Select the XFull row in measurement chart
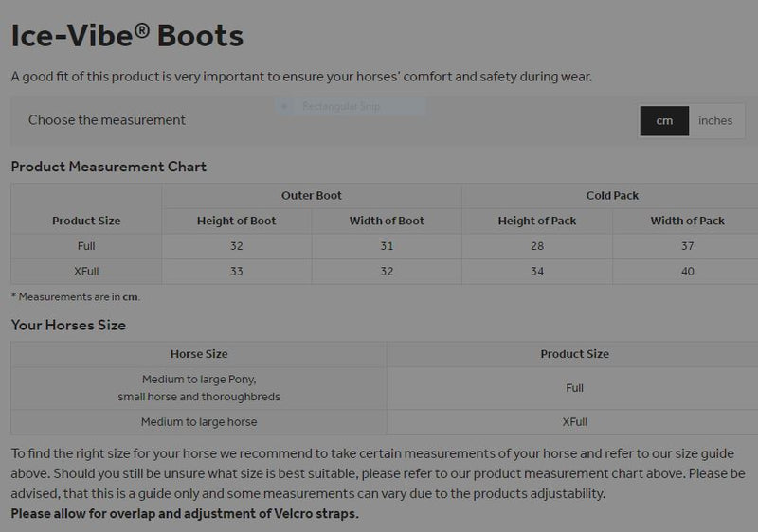 click(385, 272)
